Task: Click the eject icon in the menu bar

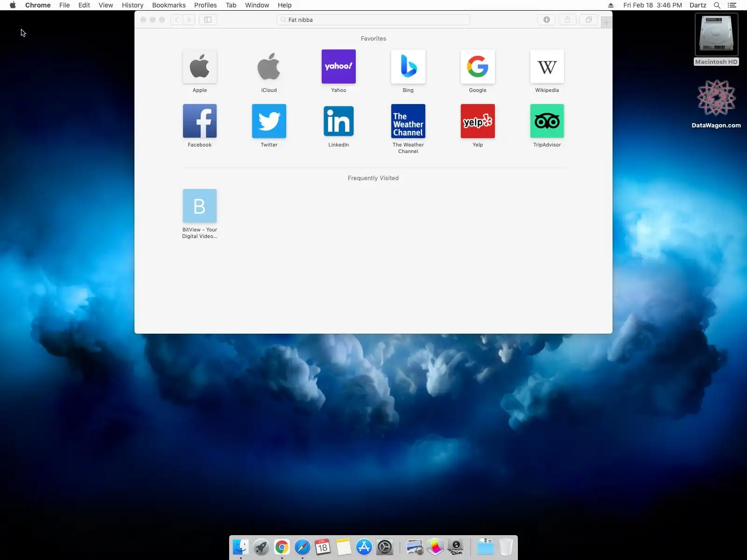Action: (611, 5)
